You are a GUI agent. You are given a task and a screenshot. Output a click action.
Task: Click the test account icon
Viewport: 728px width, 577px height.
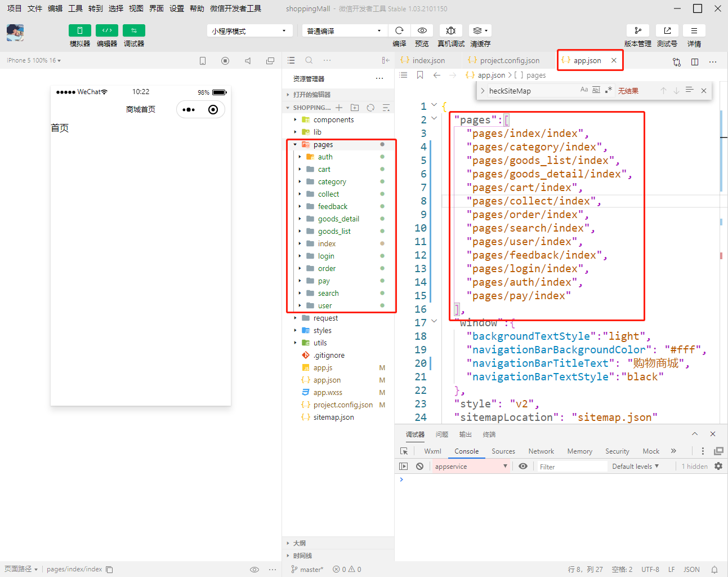pos(667,30)
